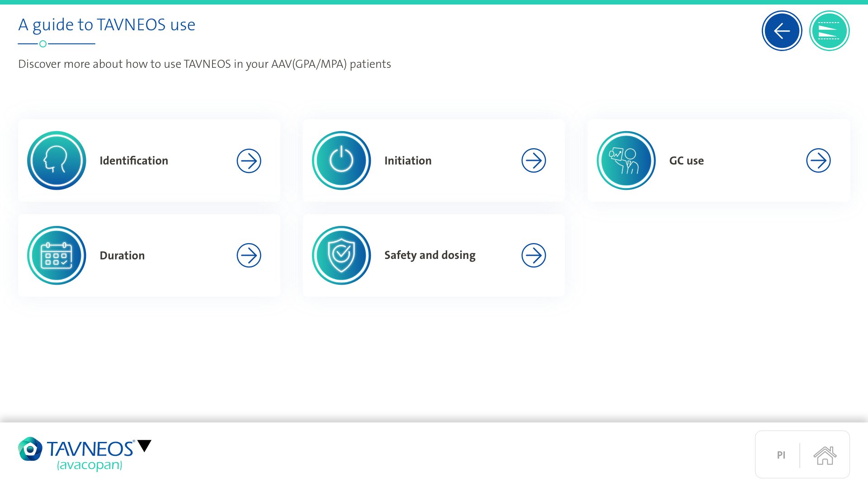Select the Identification label text
868x488 pixels.
point(134,160)
